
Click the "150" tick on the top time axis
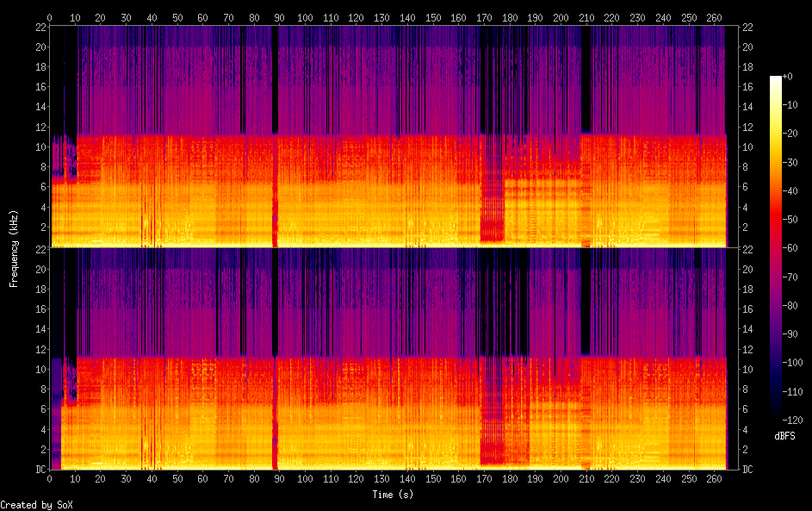coord(433,17)
